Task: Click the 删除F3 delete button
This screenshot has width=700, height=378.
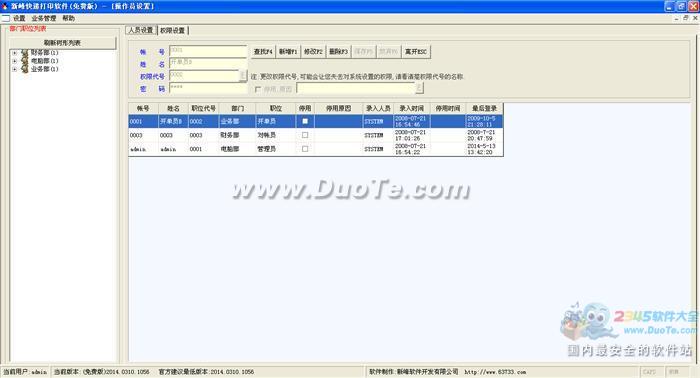Action: point(338,52)
